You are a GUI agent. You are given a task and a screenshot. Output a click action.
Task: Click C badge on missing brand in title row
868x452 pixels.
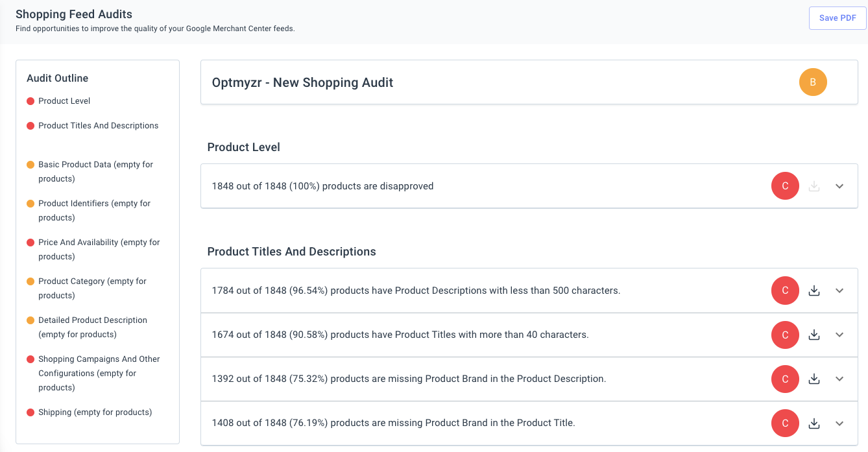tap(785, 423)
